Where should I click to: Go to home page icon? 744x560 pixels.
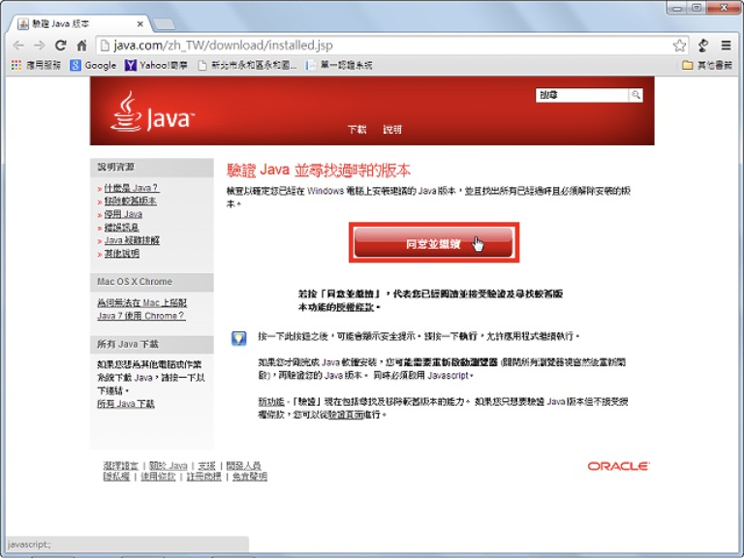[81, 46]
